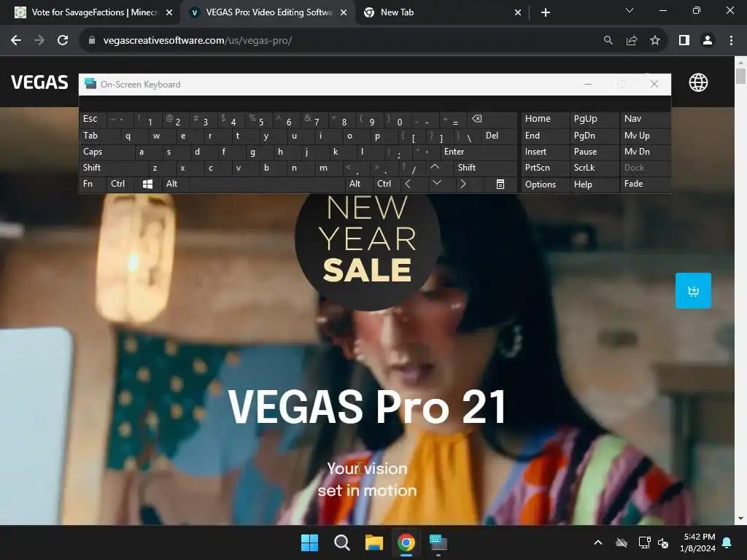
Task: Click the blue shopping cart button
Action: coord(693,290)
